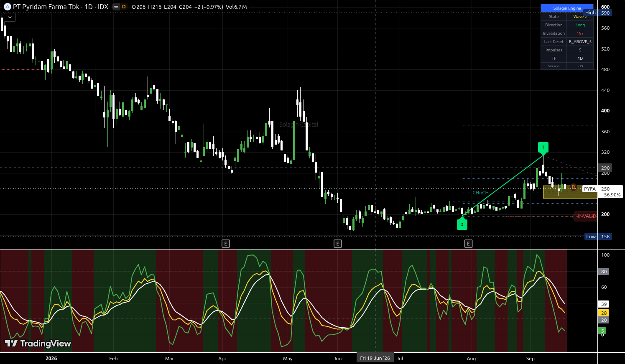Open the earnings E marker above Jun
The width and height of the screenshot is (625, 364).
338,244
